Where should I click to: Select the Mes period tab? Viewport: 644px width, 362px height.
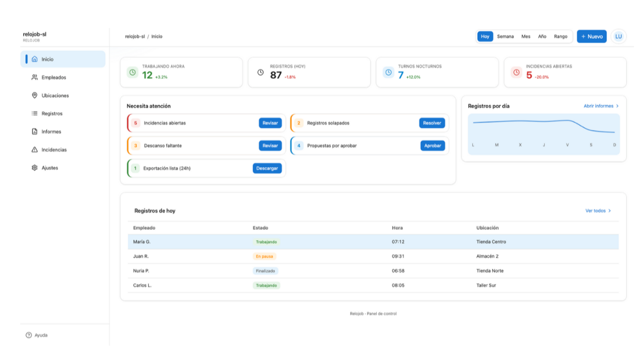(525, 37)
